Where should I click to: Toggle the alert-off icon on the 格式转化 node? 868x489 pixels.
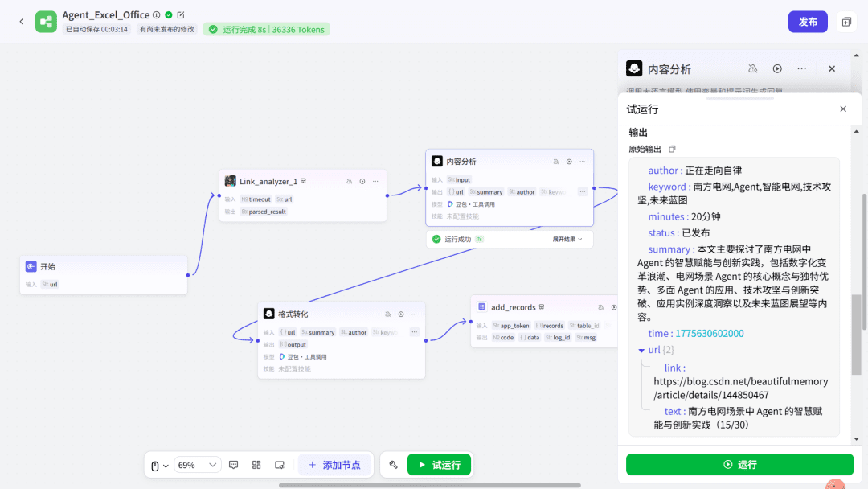[388, 314]
